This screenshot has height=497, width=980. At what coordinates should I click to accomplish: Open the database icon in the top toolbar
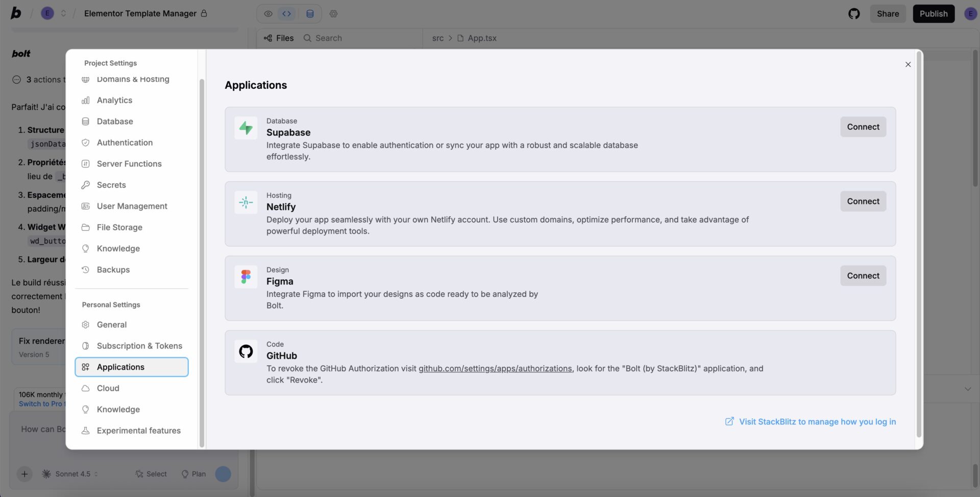click(x=309, y=13)
